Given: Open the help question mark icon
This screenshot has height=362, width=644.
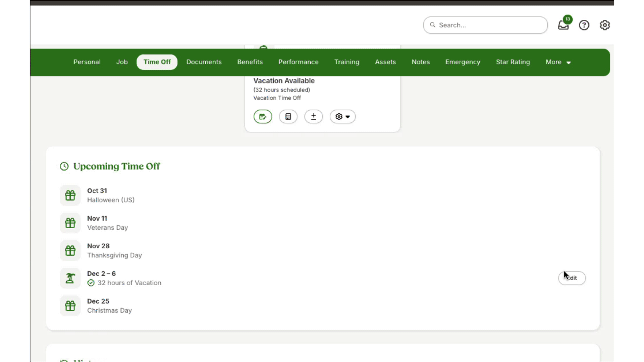Looking at the screenshot, I should pyautogui.click(x=584, y=25).
